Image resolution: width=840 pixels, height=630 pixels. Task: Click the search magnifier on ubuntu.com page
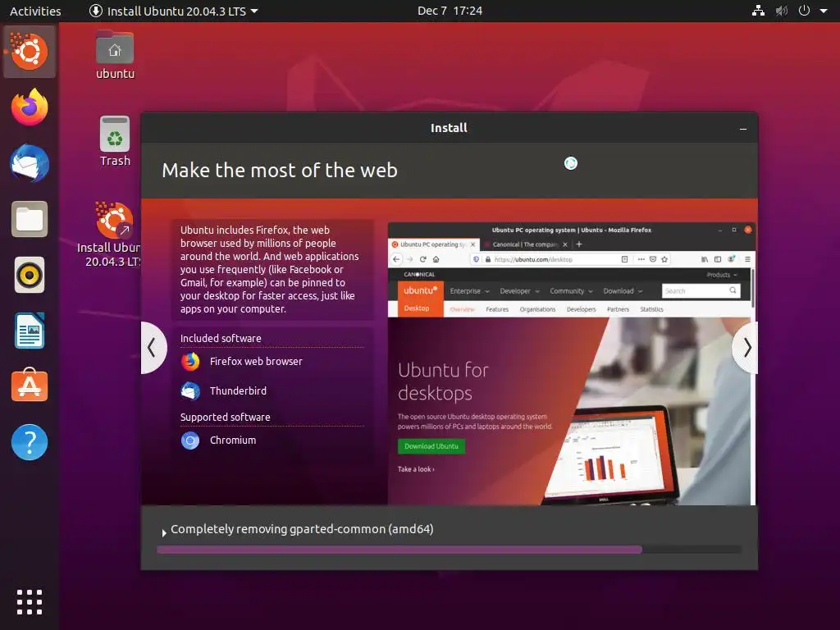733,290
